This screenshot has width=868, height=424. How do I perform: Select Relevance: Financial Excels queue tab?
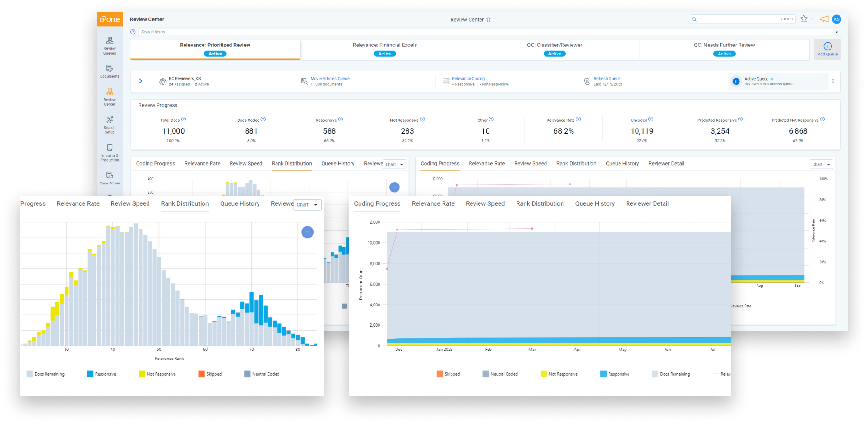coord(385,49)
